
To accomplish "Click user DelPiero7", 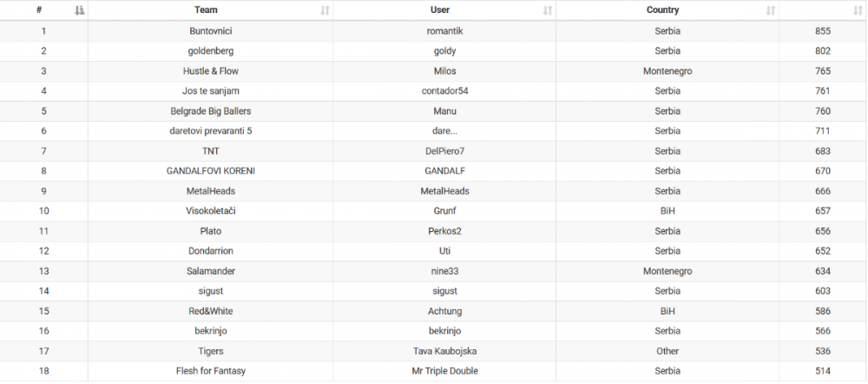I will [444, 151].
